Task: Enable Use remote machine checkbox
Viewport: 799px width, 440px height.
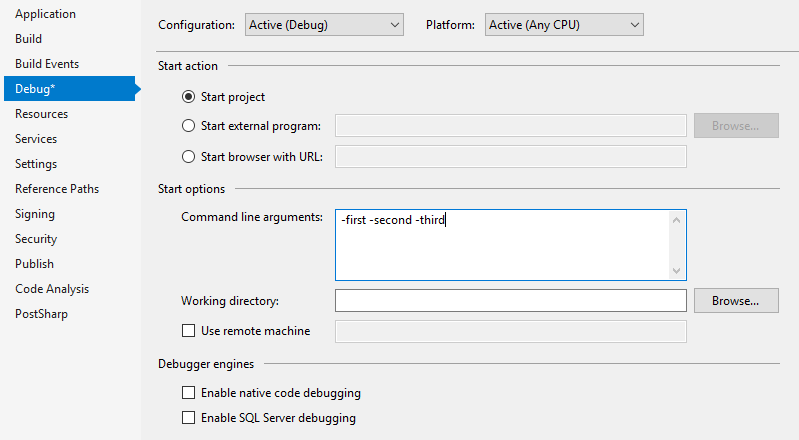Action: (x=189, y=331)
